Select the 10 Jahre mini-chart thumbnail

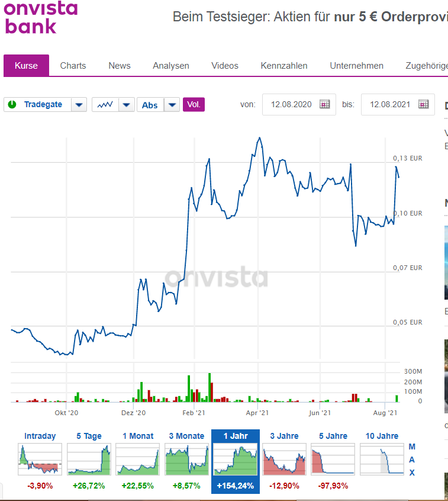pyautogui.click(x=382, y=459)
